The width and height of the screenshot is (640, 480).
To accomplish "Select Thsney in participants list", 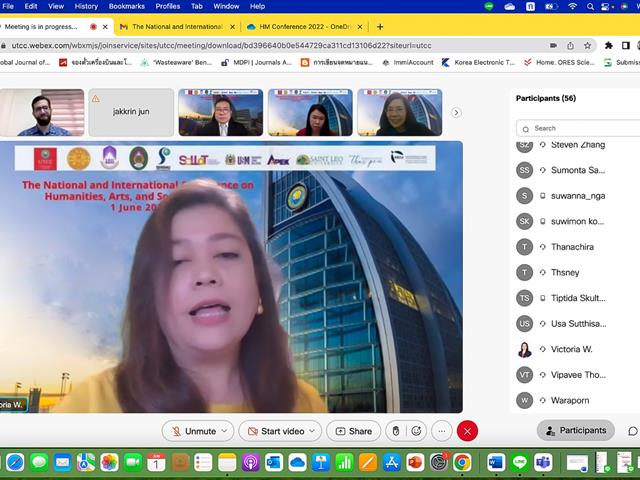I will pos(577,272).
